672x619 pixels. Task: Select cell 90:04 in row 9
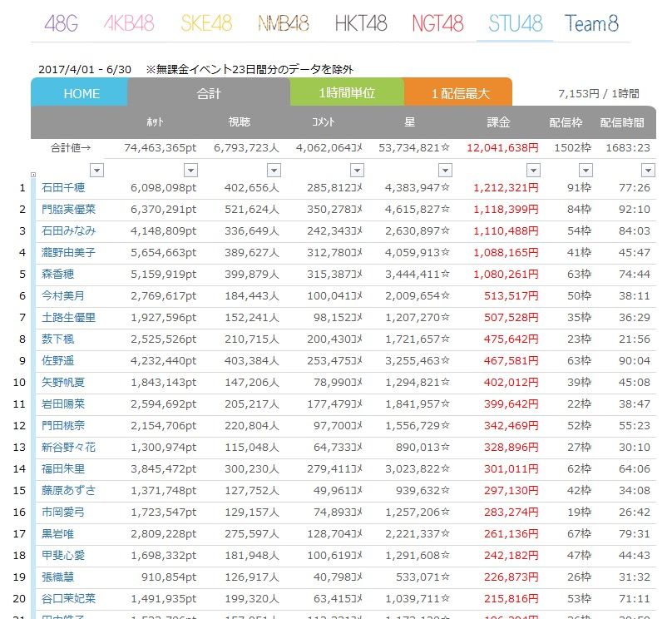pos(635,361)
